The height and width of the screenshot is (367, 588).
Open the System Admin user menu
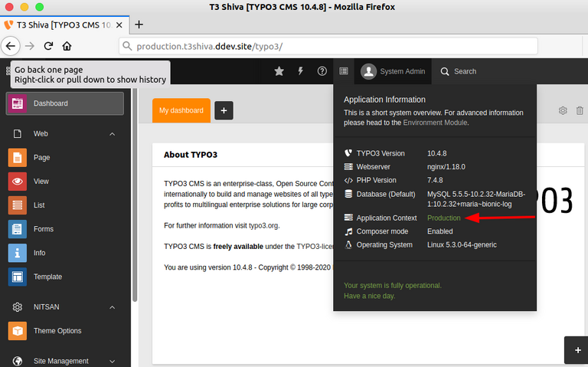click(394, 71)
